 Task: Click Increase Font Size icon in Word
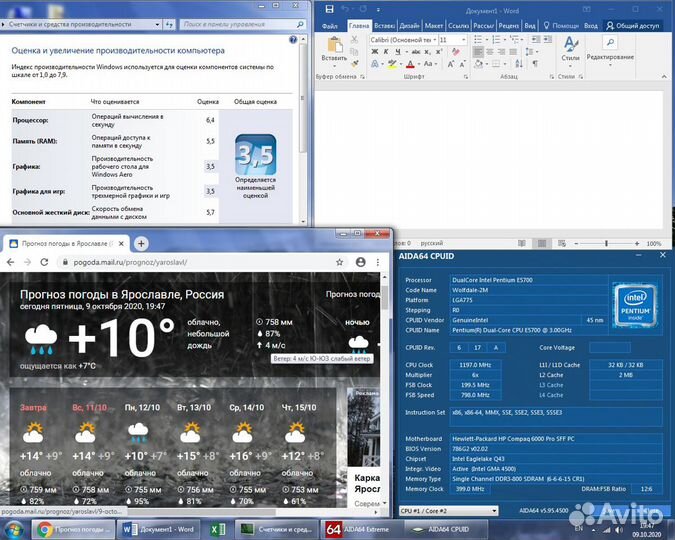click(x=451, y=64)
